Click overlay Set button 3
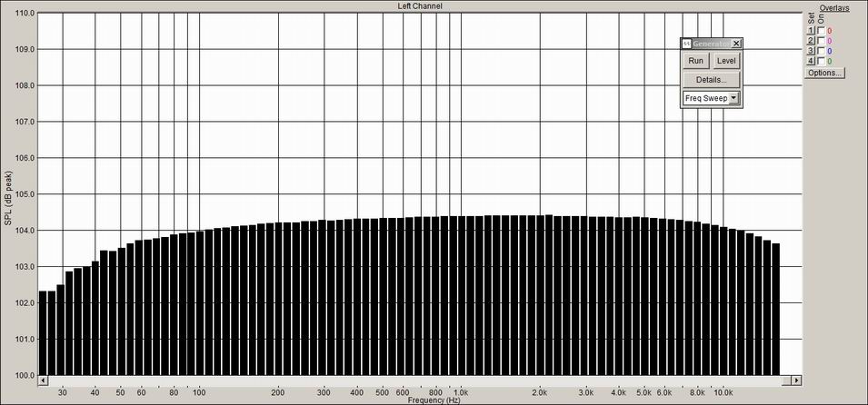Viewport: 868px width, 405px height. (x=811, y=51)
